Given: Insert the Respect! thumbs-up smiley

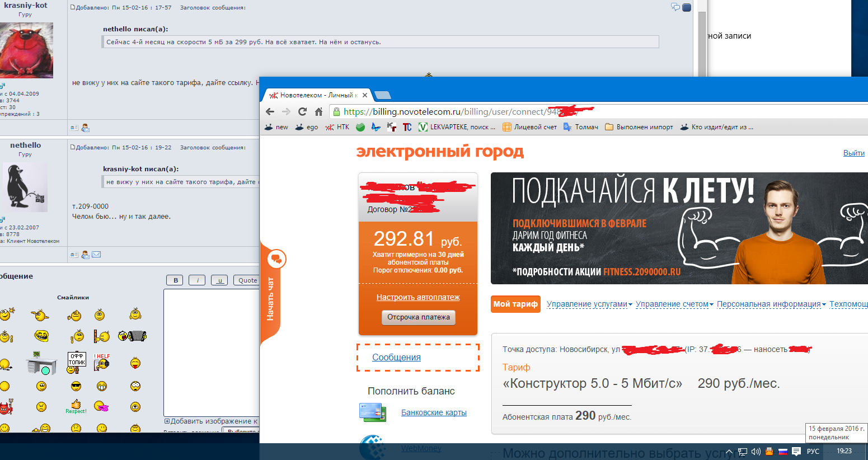Looking at the screenshot, I should (x=76, y=407).
